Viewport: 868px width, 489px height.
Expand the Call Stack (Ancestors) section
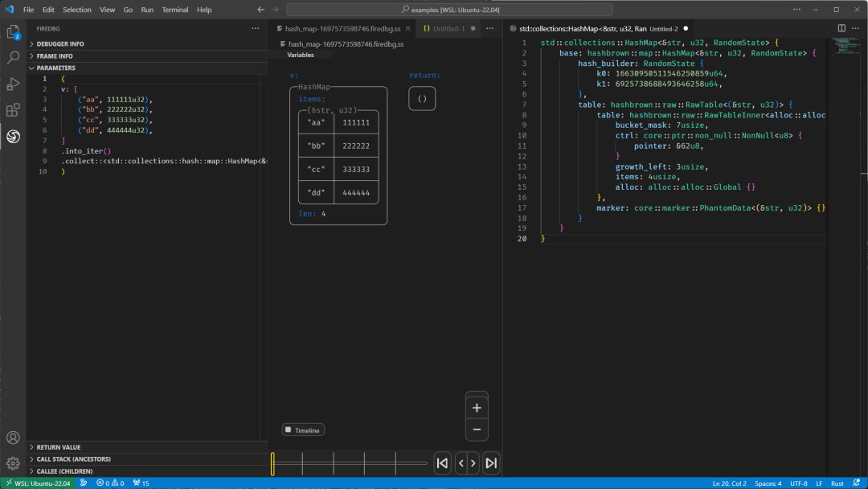pos(74,459)
